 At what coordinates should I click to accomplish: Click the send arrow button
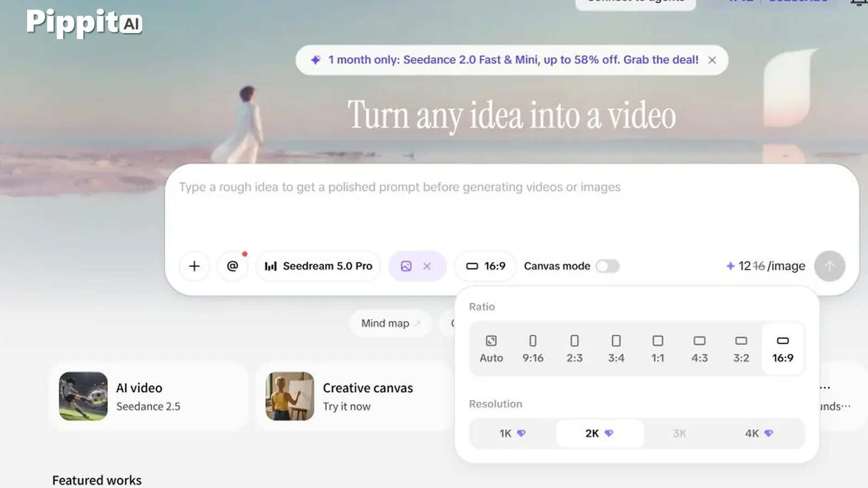point(829,266)
